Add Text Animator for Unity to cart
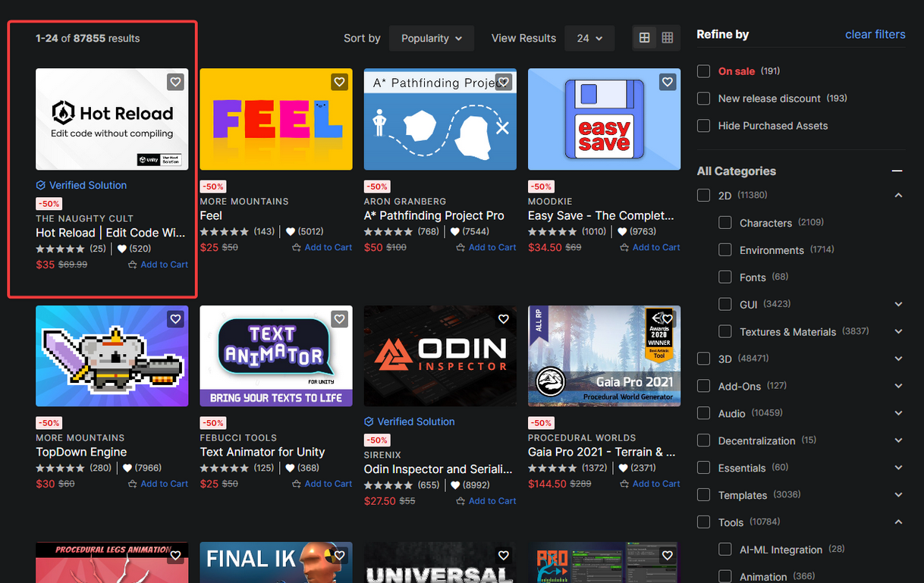Viewport: 924px width, 583px height. [x=322, y=484]
